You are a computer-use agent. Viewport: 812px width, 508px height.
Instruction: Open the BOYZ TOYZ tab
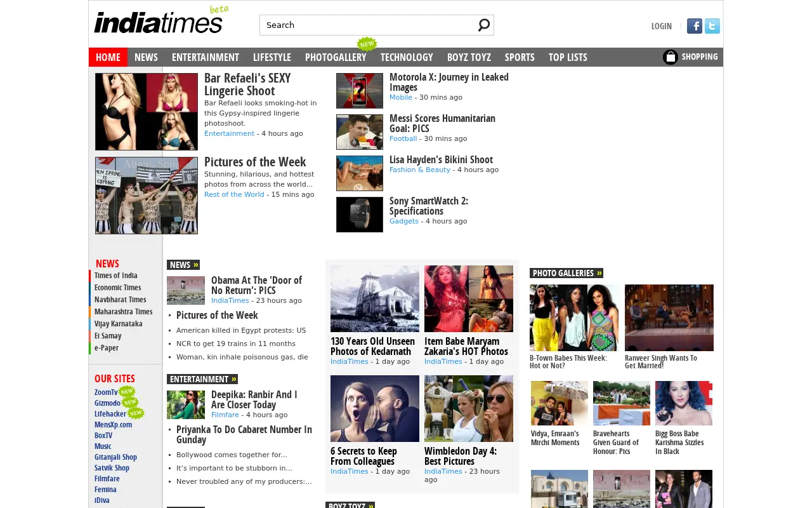click(469, 57)
